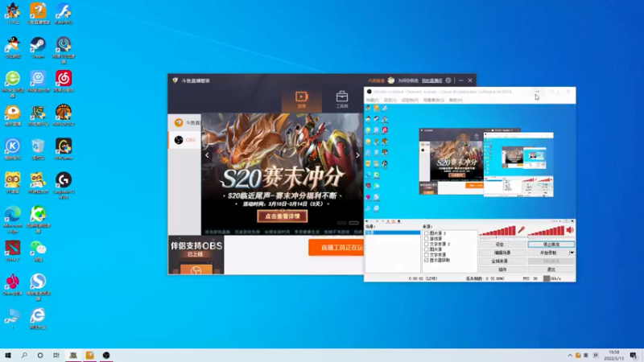Open the Dota 2 desktop icon
The width and height of the screenshot is (644, 362).
coord(13,251)
